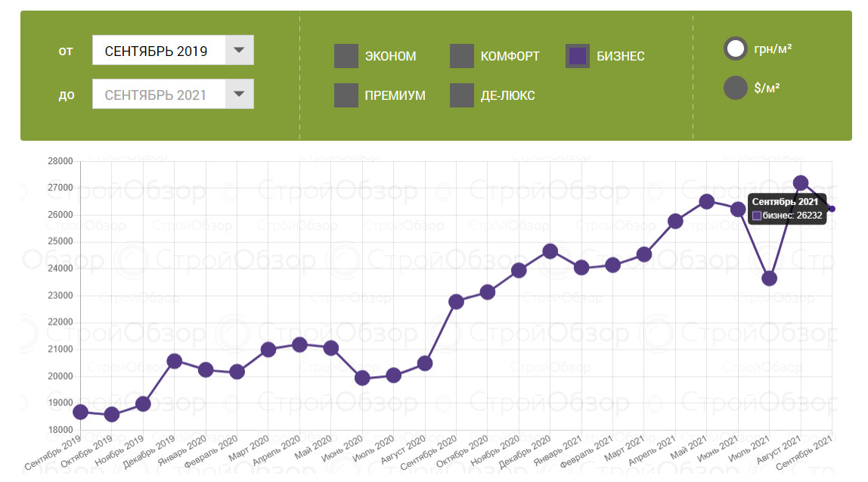The height and width of the screenshot is (482, 868).
Task: Click the Август 2021 peak data point
Action: point(801,182)
